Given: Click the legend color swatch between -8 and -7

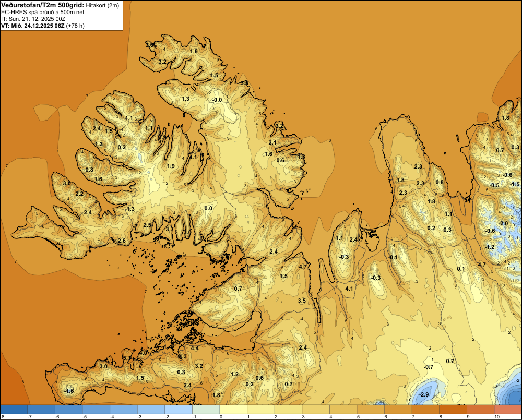Looking at the screenshot, I should pos(14,410).
